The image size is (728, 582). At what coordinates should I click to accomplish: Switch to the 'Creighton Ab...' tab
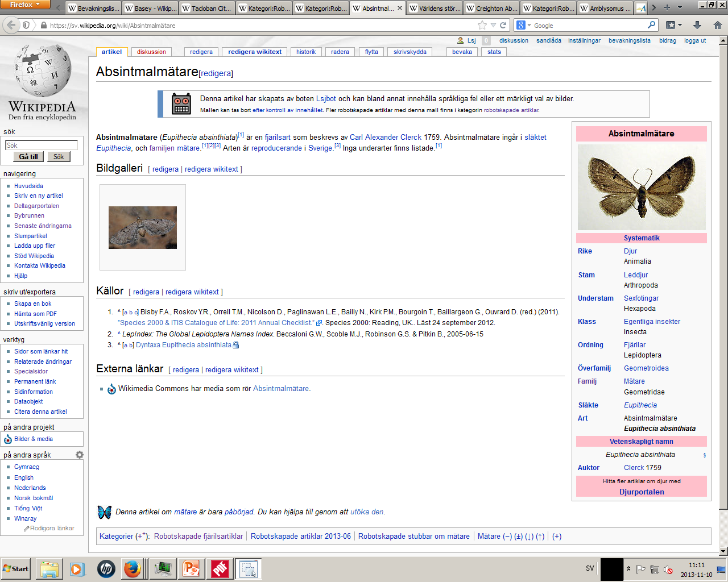coord(493,9)
